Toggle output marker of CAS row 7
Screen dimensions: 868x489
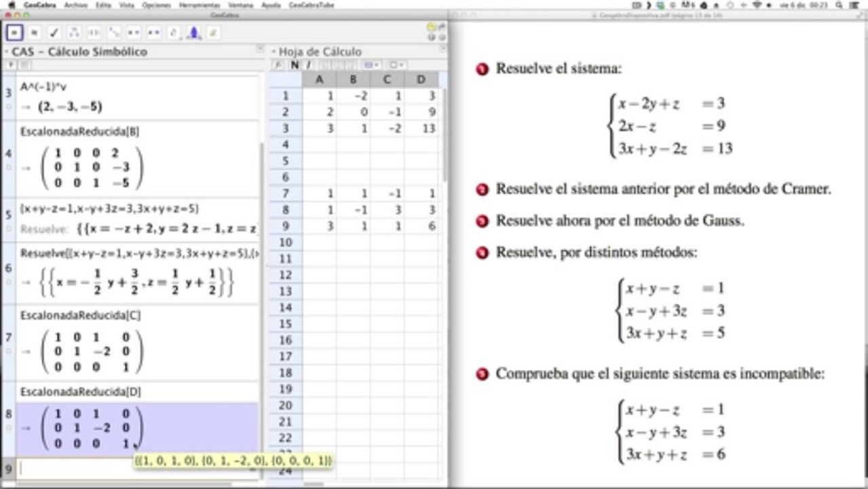(x=9, y=352)
